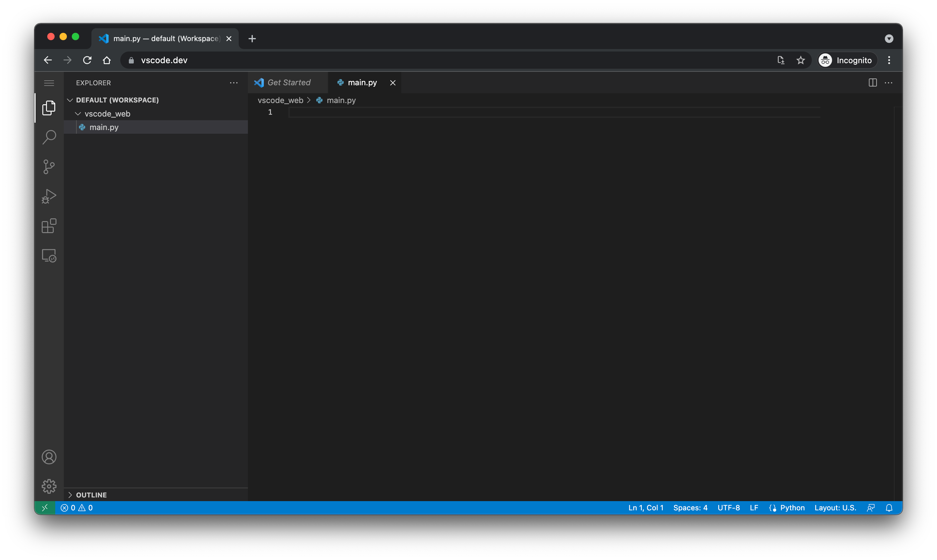Image resolution: width=937 pixels, height=560 pixels.
Task: Switch to the Get Started tab
Action: (288, 82)
